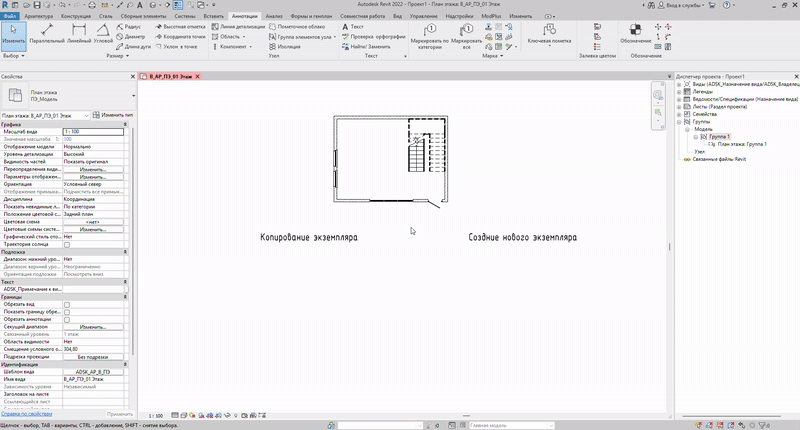Switch to the Вид ribbon tab
This screenshot has height=430, width=800.
(x=397, y=16)
